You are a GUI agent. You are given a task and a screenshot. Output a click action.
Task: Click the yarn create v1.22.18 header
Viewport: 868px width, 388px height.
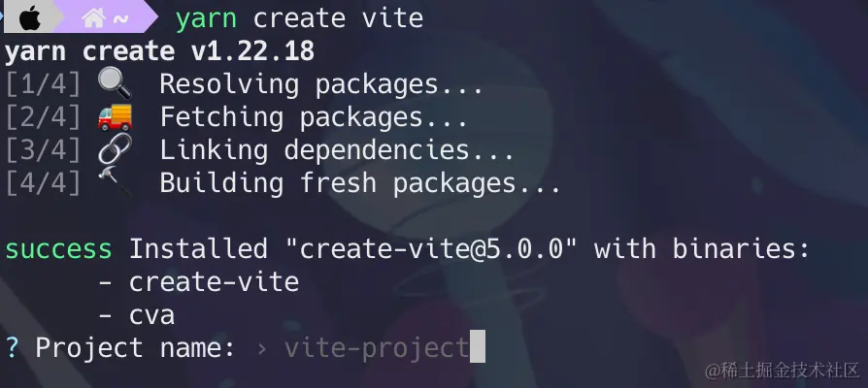click(160, 52)
